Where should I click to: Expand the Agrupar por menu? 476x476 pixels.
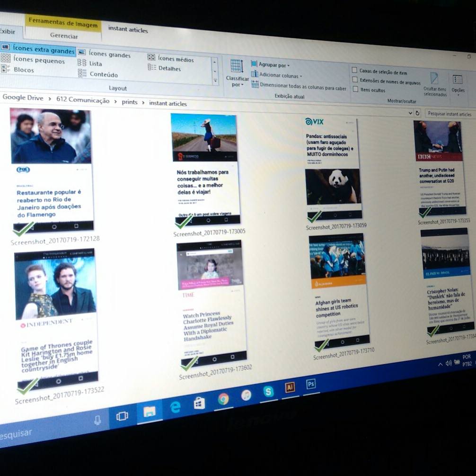coord(271,64)
